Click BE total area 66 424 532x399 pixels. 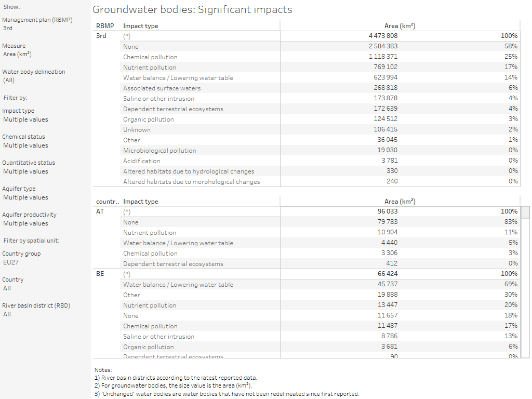[388, 274]
